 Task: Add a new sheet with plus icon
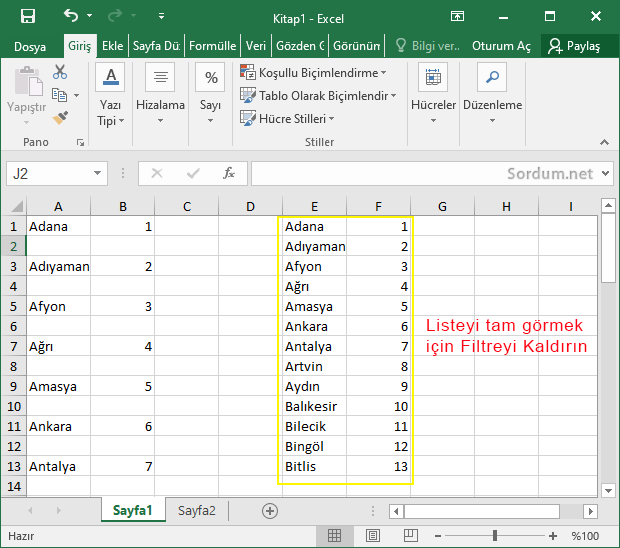coord(269,510)
